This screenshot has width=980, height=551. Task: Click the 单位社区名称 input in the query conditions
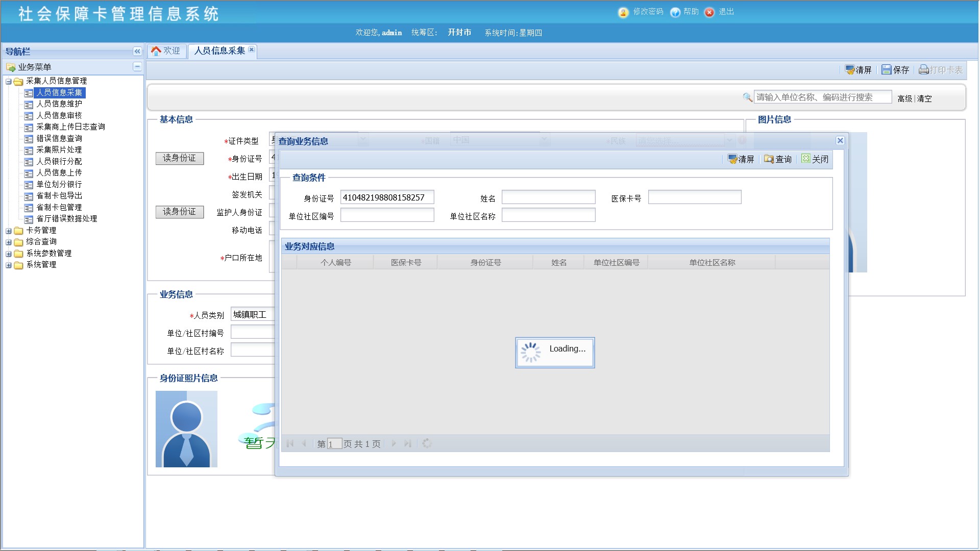point(549,215)
